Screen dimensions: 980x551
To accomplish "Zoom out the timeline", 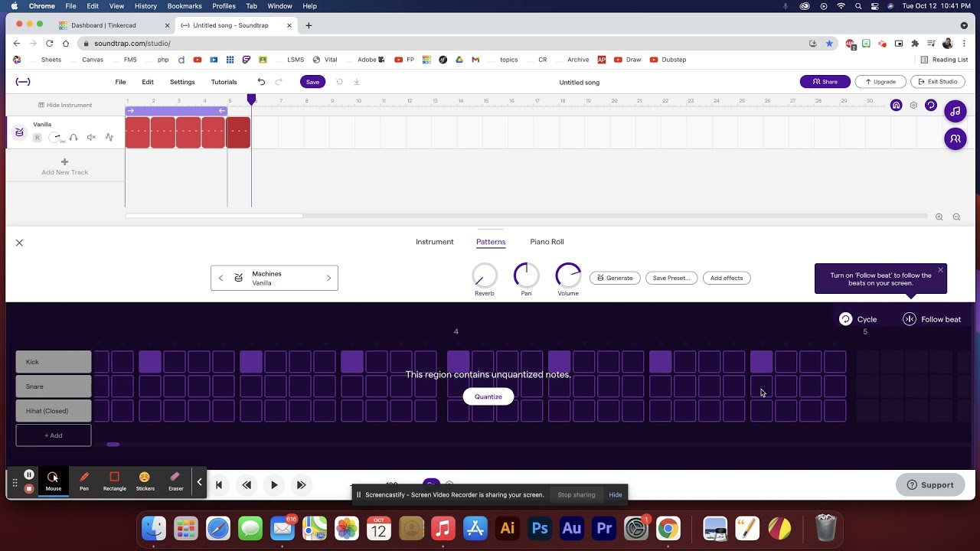I will (956, 217).
